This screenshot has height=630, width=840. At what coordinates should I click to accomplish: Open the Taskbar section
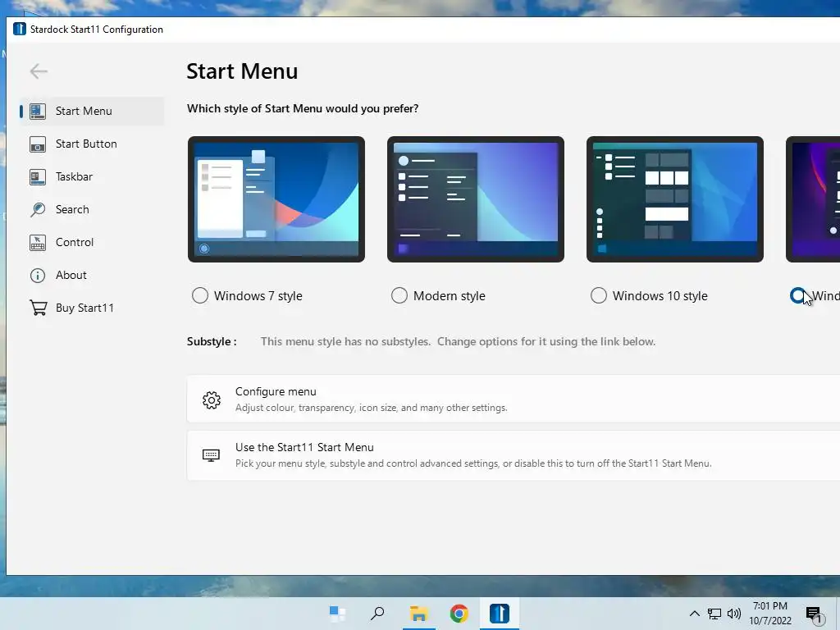[x=92, y=177]
